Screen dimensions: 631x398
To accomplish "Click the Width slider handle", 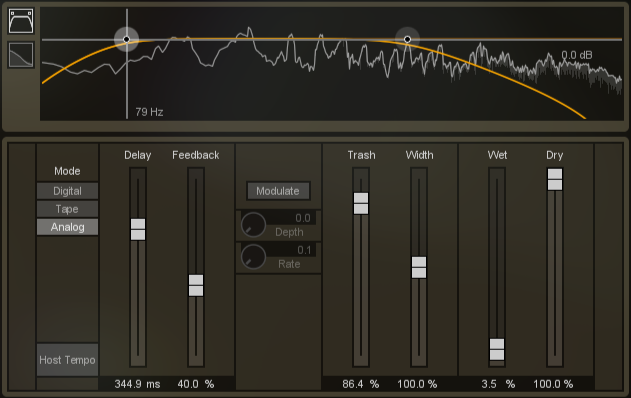I will pos(419,267).
